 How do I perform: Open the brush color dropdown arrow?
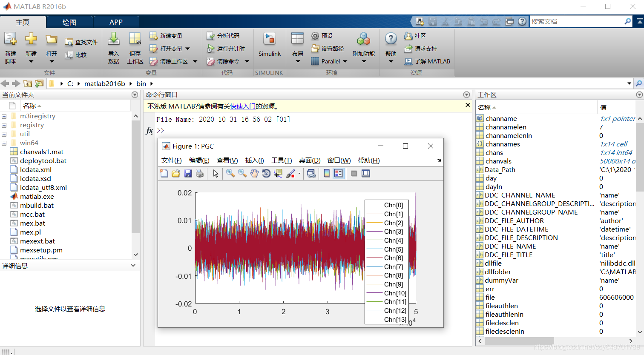299,173
